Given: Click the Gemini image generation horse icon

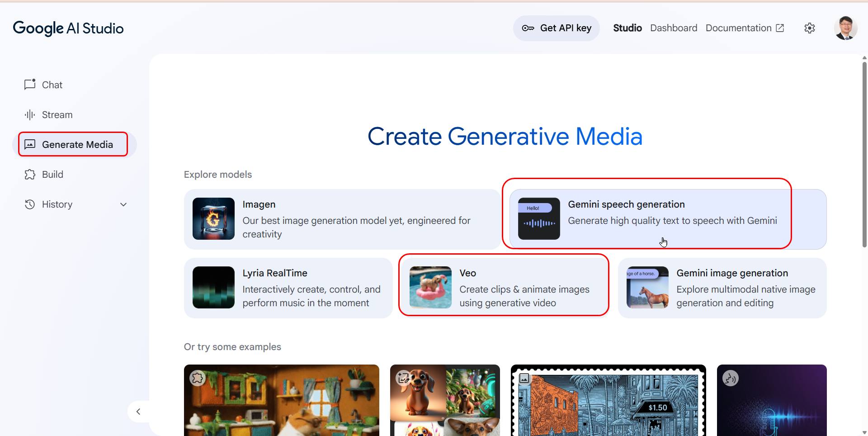Looking at the screenshot, I should coord(647,287).
